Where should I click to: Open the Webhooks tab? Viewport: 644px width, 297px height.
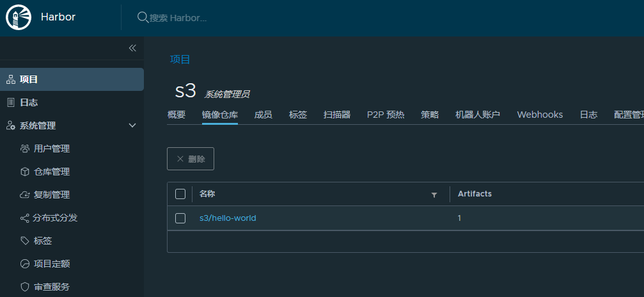(540, 115)
